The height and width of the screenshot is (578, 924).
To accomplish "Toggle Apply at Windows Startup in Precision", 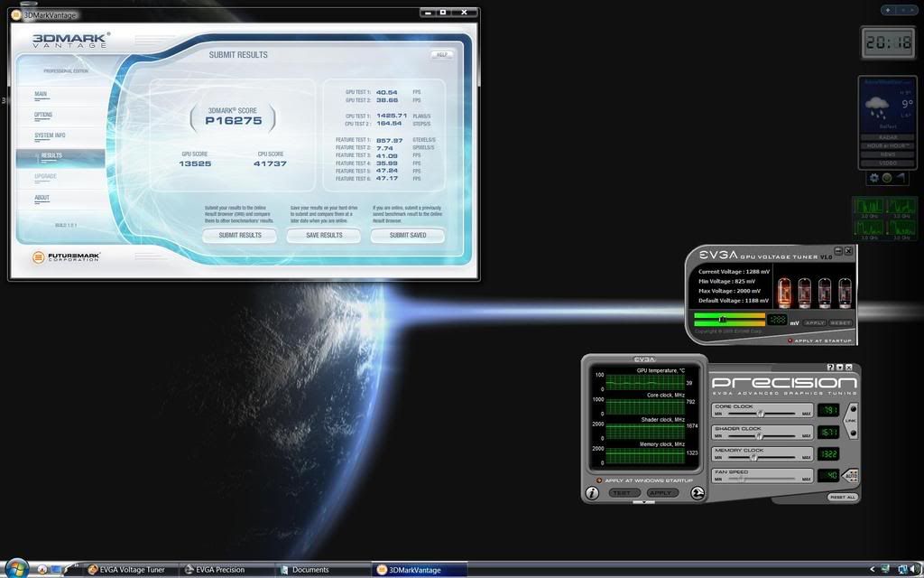I will coord(596,480).
